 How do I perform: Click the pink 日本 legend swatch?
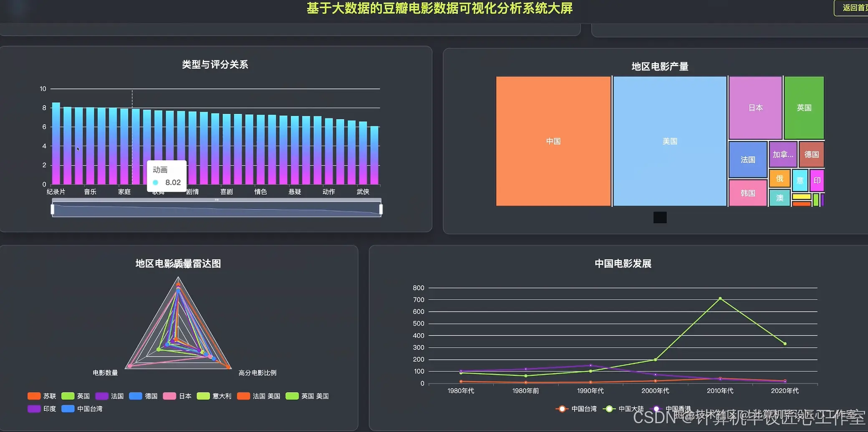coord(169,396)
